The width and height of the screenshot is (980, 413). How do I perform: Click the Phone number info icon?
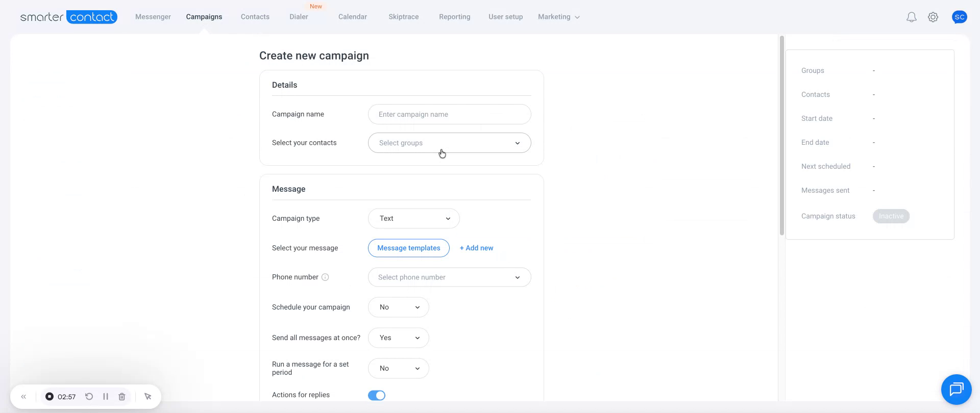pos(325,277)
